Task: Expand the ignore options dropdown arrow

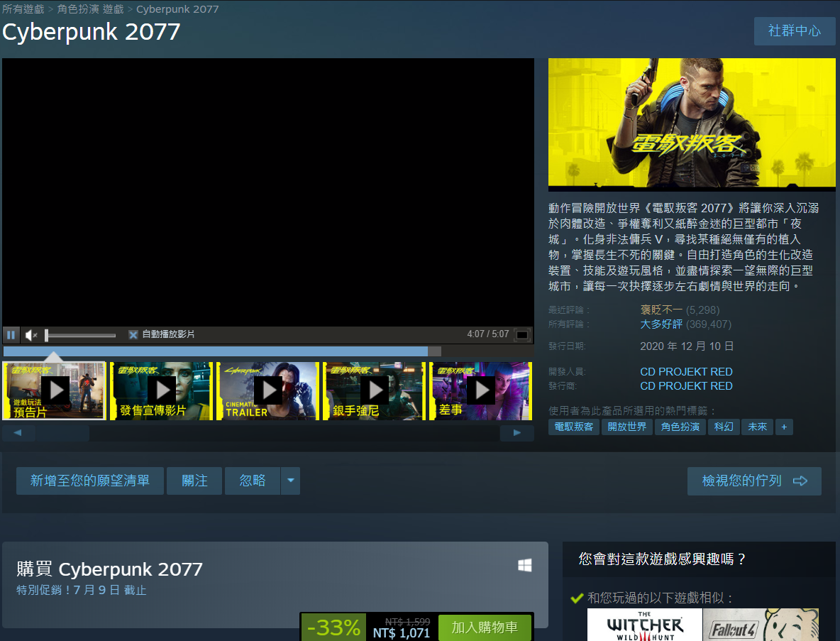Action: coord(290,481)
